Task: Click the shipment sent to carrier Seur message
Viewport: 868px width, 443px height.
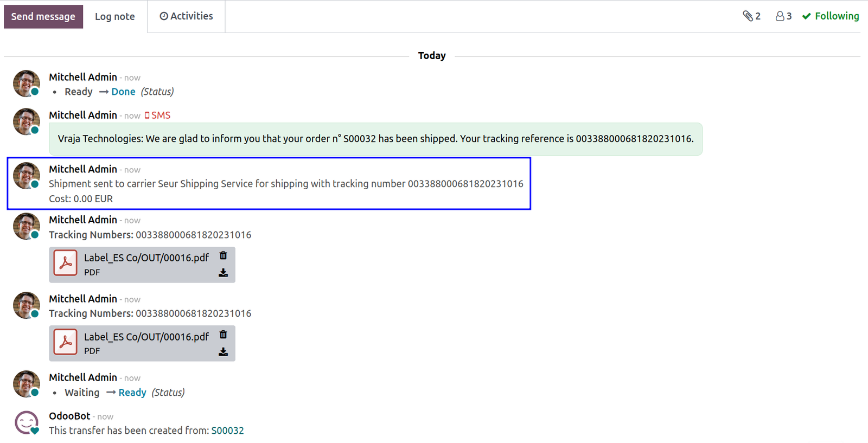Action: coord(286,184)
